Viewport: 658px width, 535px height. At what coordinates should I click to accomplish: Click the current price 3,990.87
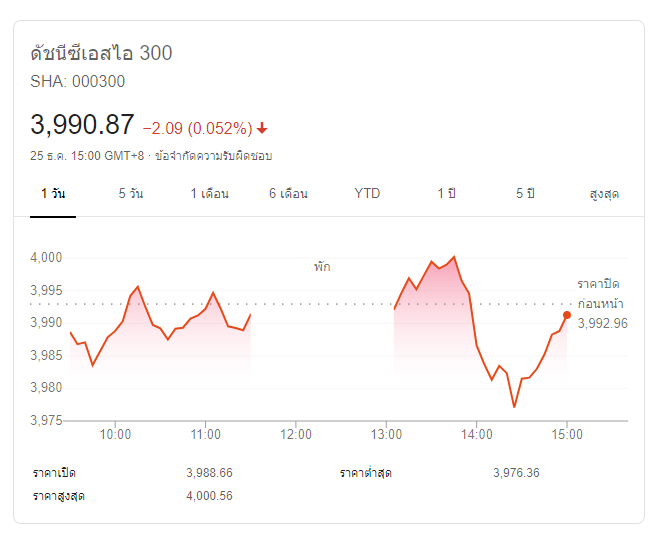click(x=82, y=125)
